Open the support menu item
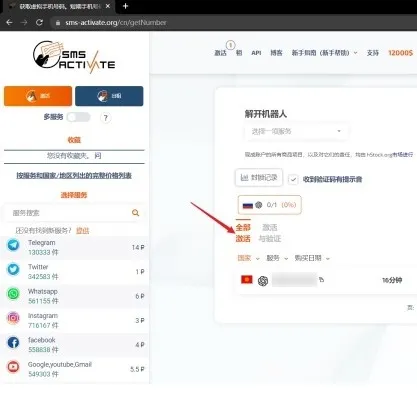 pos(373,53)
